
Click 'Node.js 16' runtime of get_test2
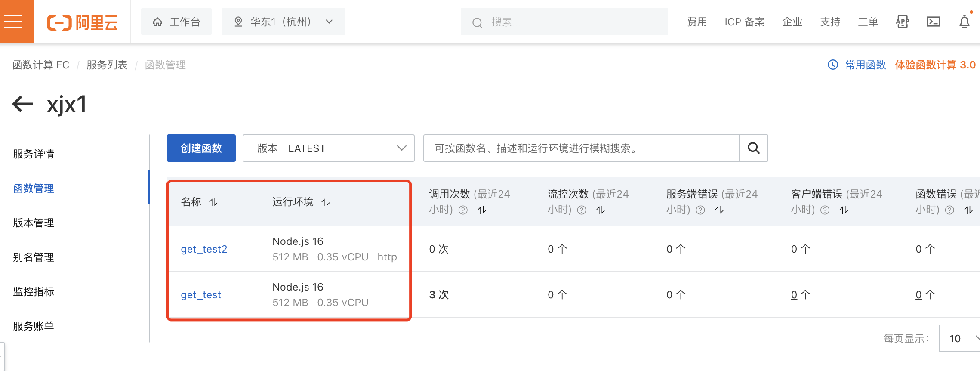[298, 241]
